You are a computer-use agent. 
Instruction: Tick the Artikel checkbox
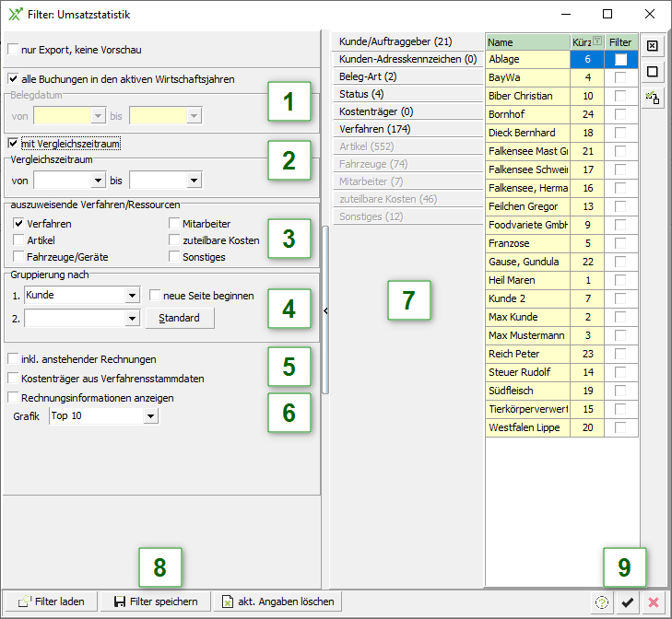click(x=19, y=240)
